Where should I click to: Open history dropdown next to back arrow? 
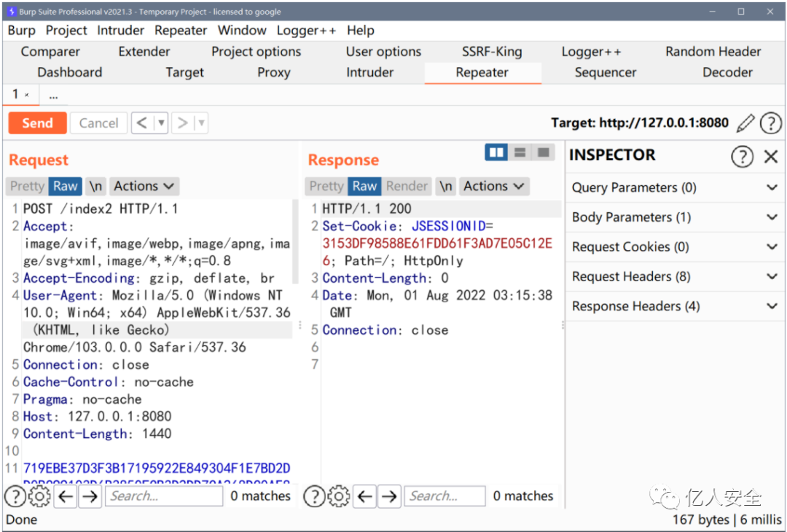point(161,123)
